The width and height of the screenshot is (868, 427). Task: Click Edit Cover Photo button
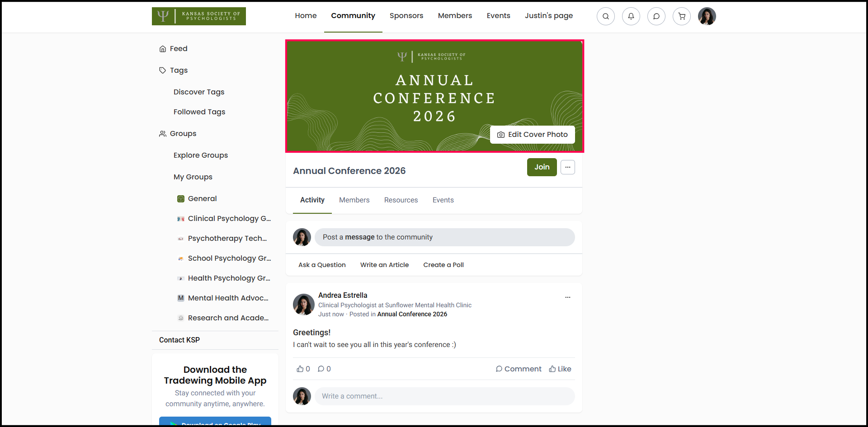tap(532, 135)
